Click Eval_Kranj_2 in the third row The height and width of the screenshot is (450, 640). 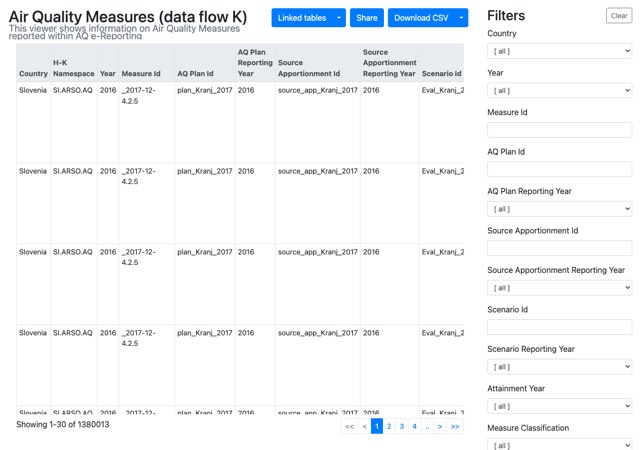click(443, 252)
